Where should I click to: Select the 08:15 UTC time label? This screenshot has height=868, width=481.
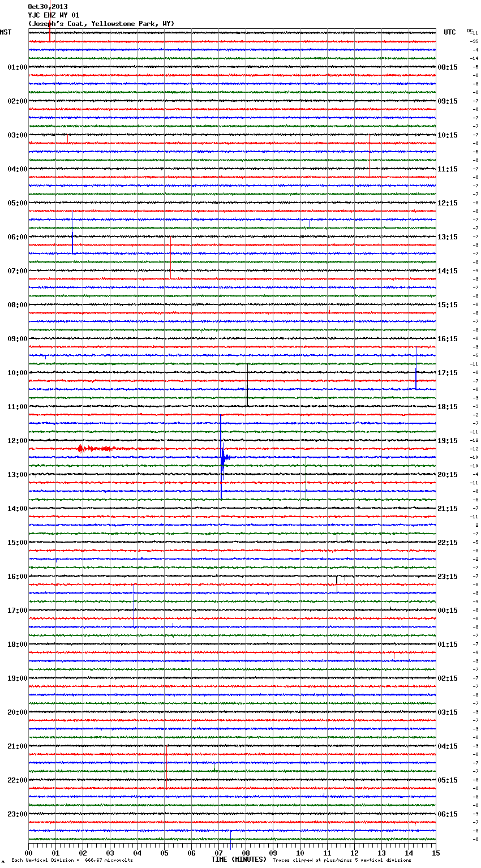tap(448, 67)
